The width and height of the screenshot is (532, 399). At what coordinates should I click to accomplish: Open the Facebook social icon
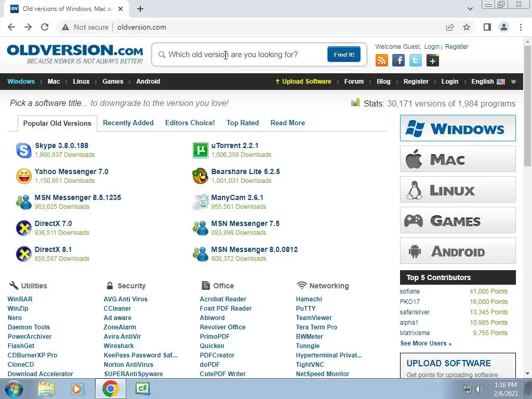coord(398,60)
